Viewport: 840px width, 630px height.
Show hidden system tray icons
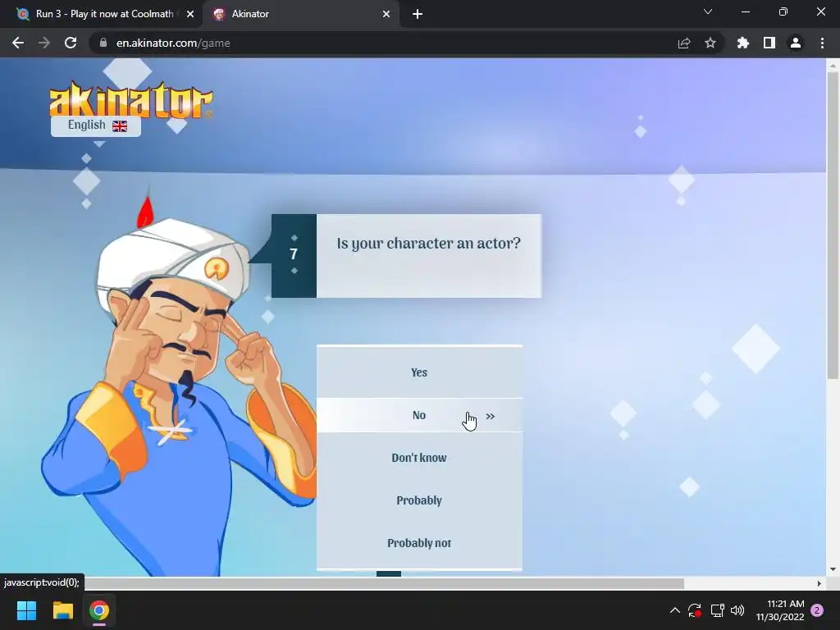click(675, 610)
